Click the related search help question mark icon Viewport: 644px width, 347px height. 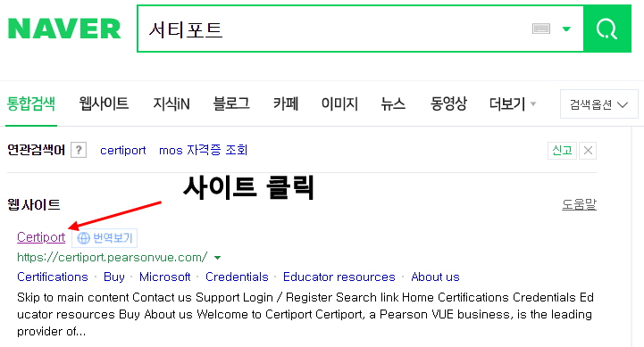[x=79, y=150]
